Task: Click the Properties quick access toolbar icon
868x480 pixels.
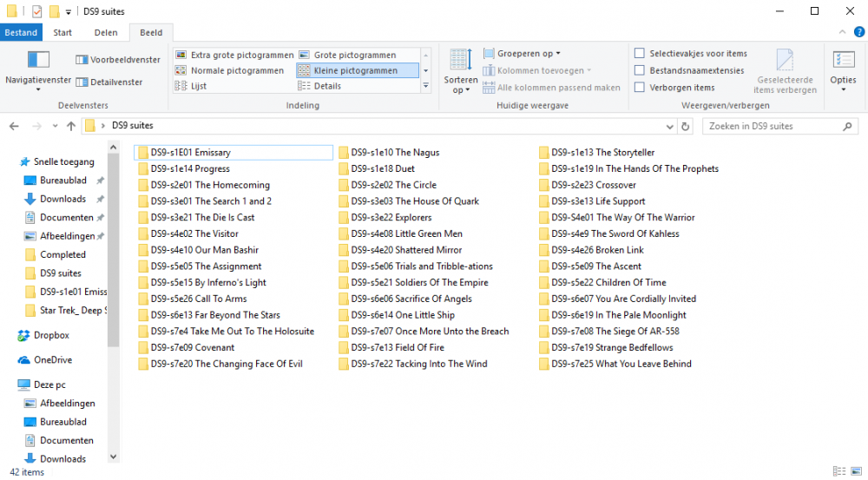Action: (x=36, y=11)
